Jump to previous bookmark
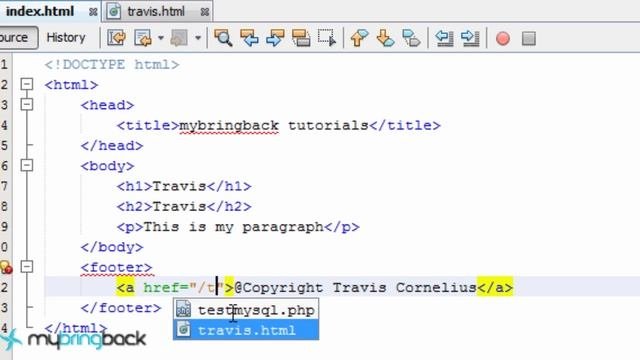The image size is (640, 360). click(359, 38)
